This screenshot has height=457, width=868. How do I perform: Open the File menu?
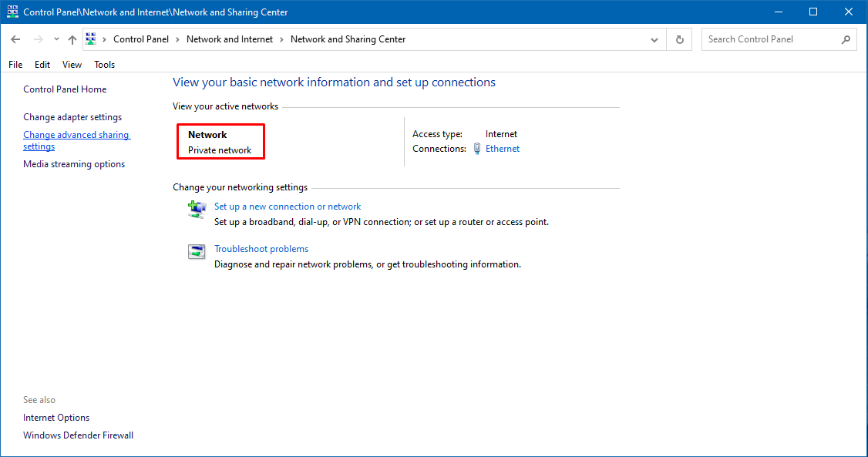pos(15,64)
